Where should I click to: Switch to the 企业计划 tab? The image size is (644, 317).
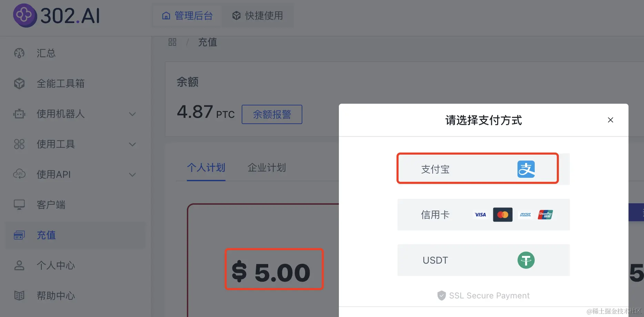tap(266, 168)
